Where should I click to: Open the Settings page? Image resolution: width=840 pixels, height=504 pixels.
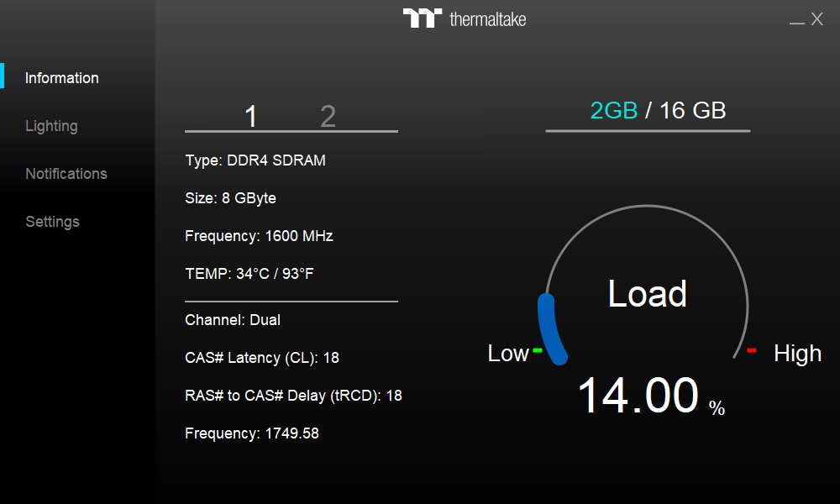[x=52, y=222]
